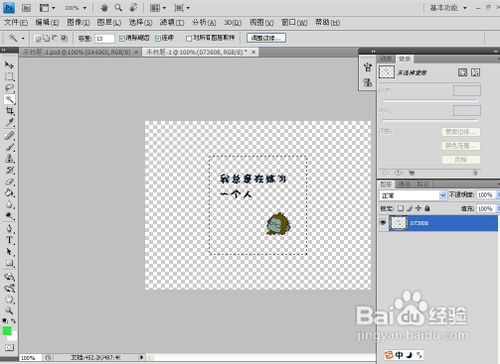The width and height of the screenshot is (500, 364).
Task: Select the Crop tool
Action: point(10,111)
